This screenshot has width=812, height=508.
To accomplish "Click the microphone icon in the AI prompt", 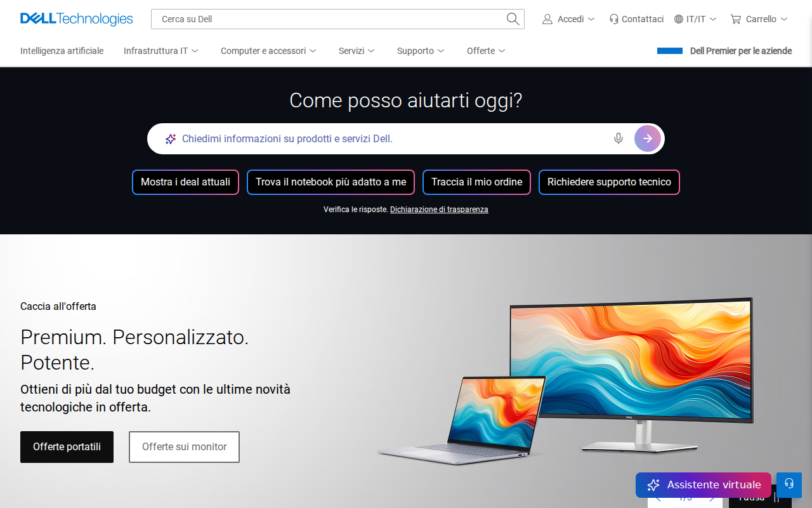I will (x=619, y=138).
